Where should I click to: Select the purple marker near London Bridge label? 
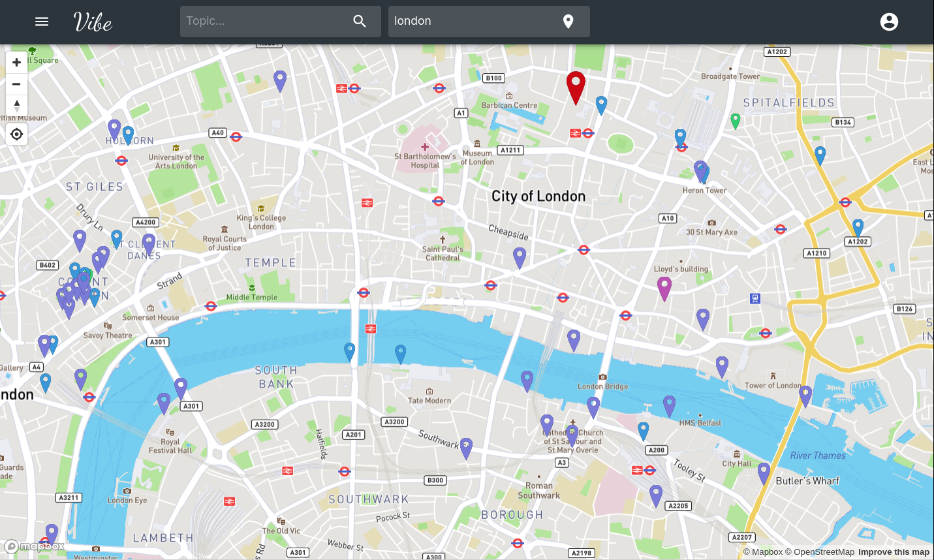[593, 407]
